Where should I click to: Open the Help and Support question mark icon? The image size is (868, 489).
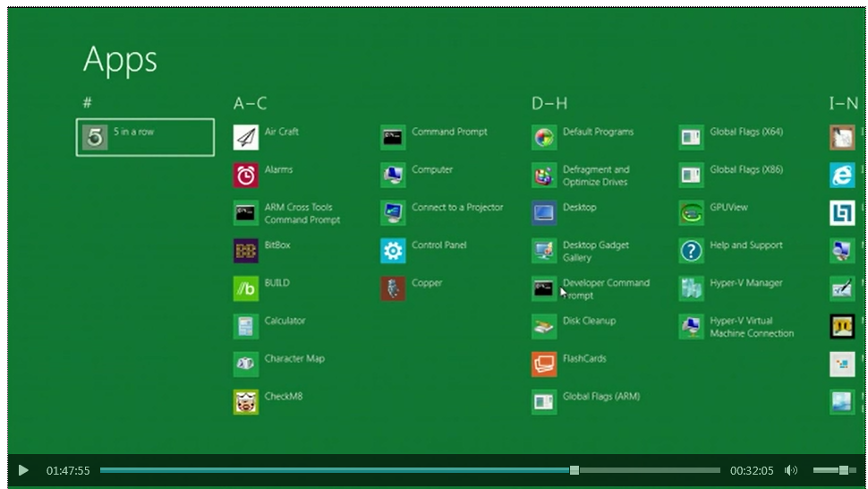point(692,251)
